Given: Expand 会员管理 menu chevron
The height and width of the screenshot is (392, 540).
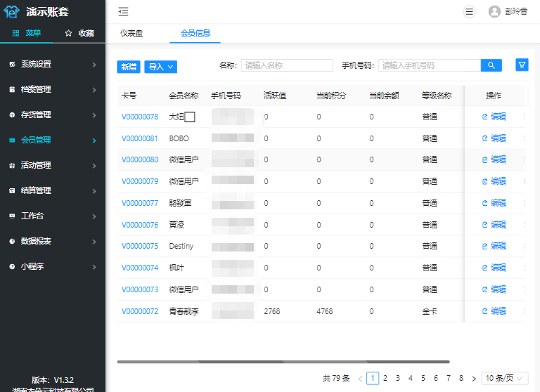Looking at the screenshot, I should tap(94, 141).
